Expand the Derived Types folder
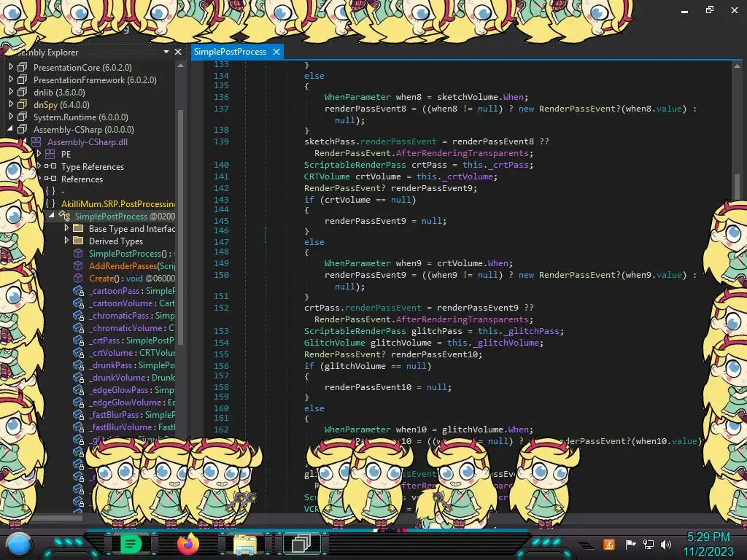 coord(66,241)
